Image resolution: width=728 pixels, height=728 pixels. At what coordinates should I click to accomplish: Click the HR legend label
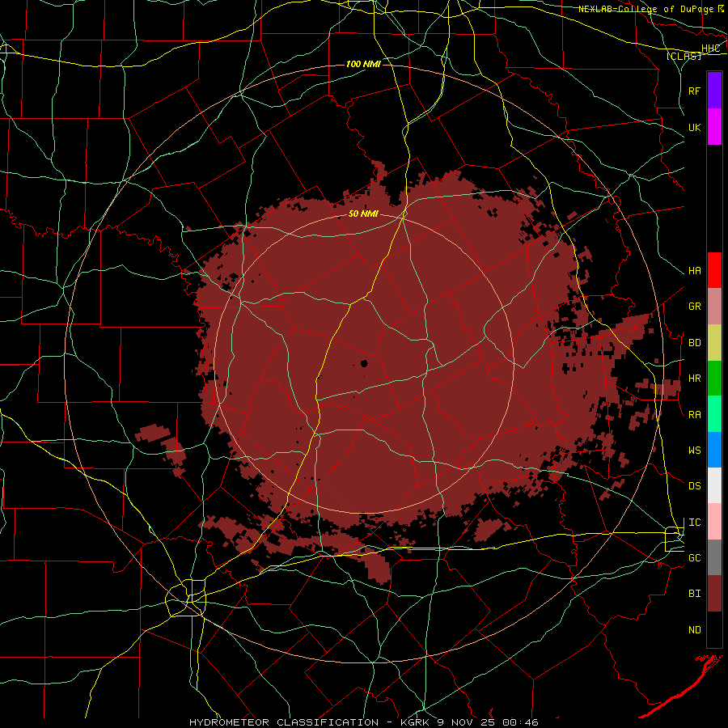click(695, 379)
